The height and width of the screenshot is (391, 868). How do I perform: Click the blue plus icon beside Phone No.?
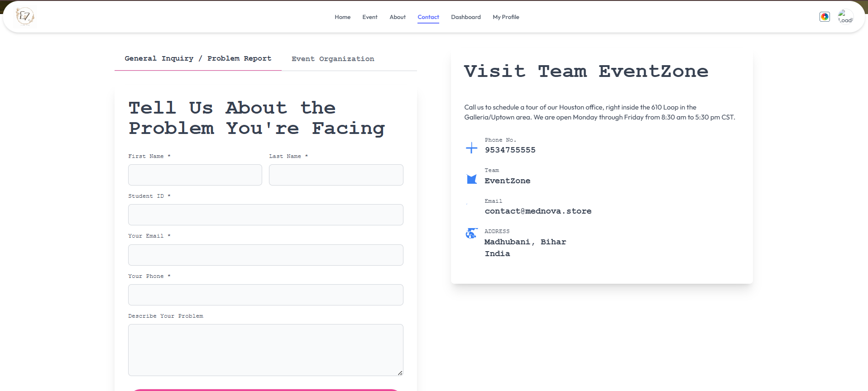point(471,148)
